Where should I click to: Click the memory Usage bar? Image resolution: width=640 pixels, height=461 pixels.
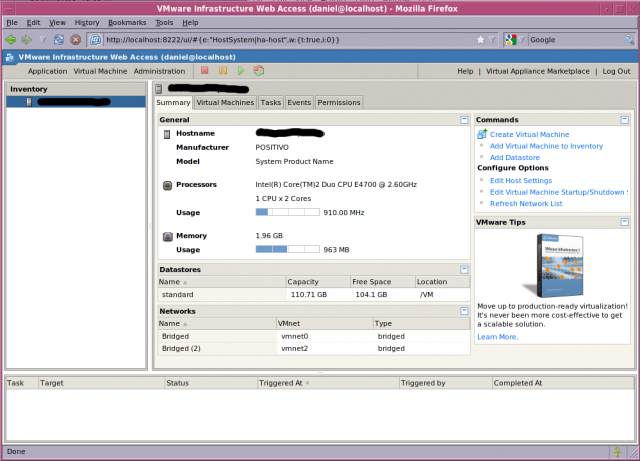pos(287,249)
